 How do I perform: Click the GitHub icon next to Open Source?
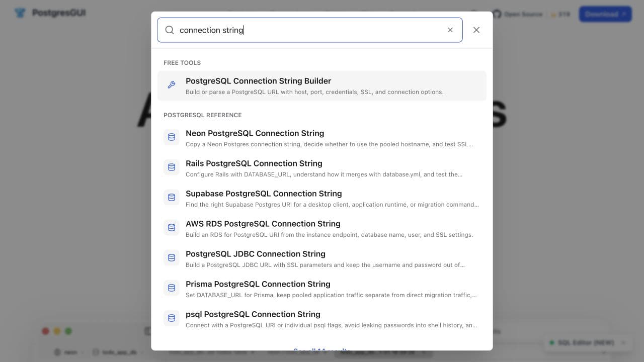pyautogui.click(x=497, y=14)
